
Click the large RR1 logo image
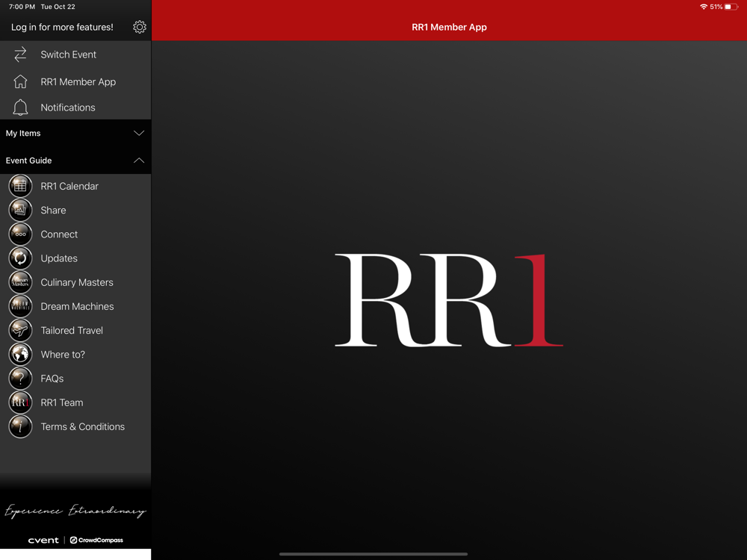449,300
